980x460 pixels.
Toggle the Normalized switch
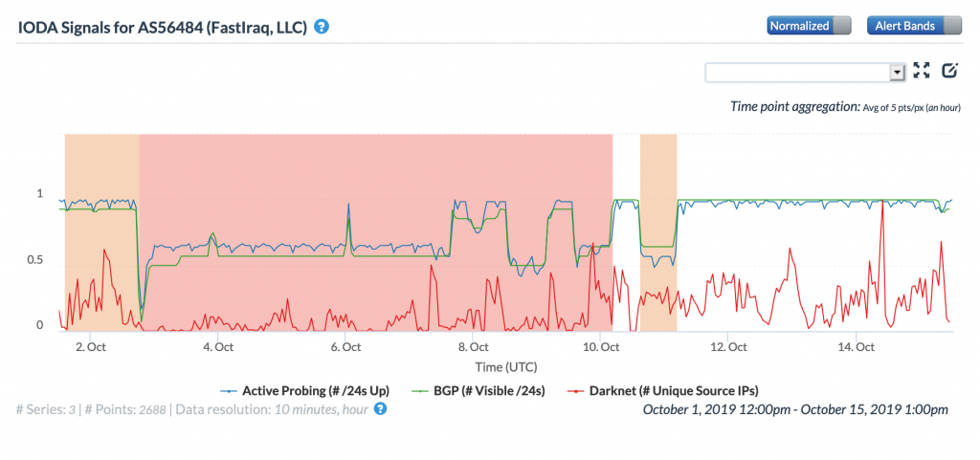pos(808,26)
